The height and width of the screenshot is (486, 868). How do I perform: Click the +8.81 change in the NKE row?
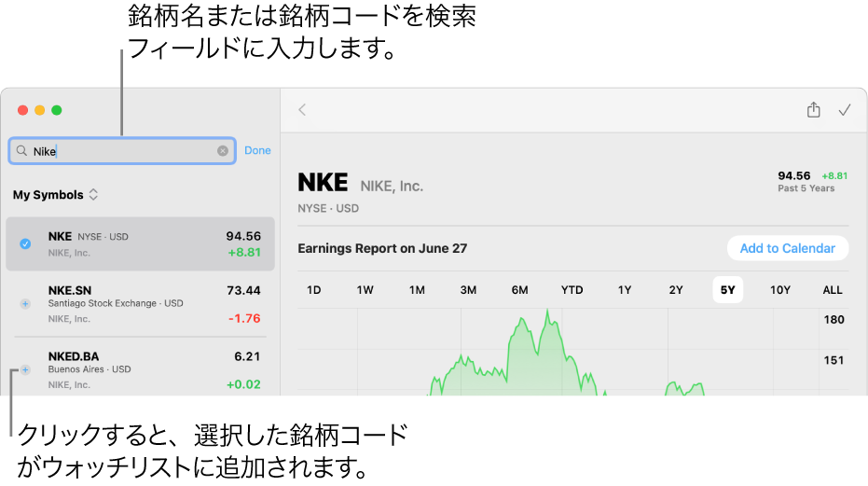[244, 252]
